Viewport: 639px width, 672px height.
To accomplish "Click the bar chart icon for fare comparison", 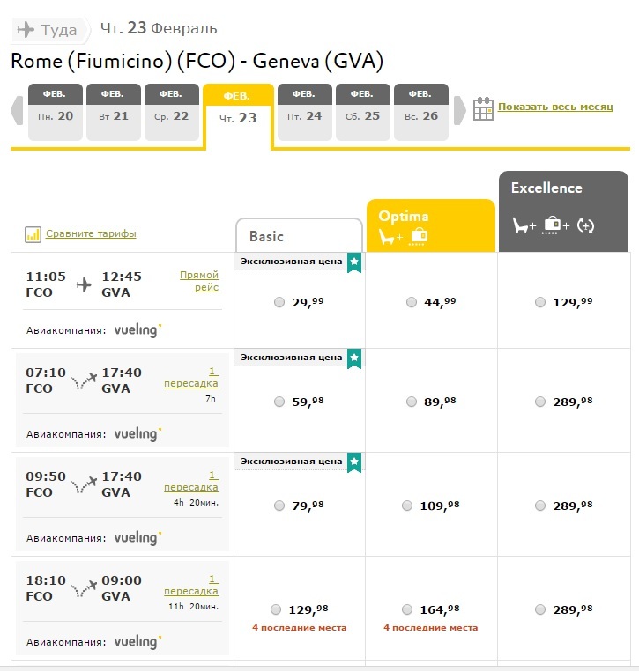I will [33, 234].
